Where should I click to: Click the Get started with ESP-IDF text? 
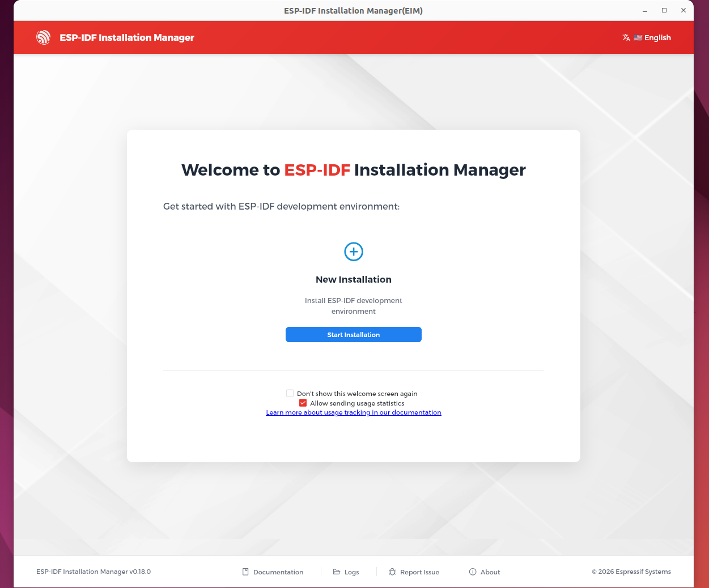coord(282,206)
